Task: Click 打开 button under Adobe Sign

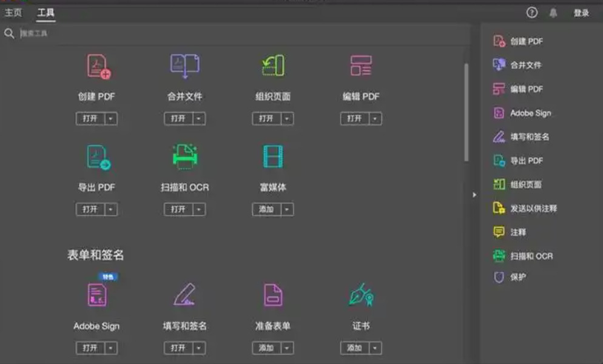Action: [90, 348]
